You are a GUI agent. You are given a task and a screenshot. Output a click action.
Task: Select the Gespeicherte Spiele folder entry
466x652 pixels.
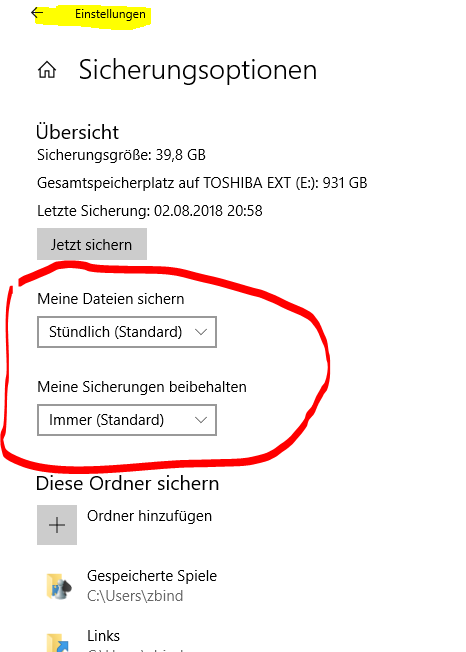click(131, 586)
